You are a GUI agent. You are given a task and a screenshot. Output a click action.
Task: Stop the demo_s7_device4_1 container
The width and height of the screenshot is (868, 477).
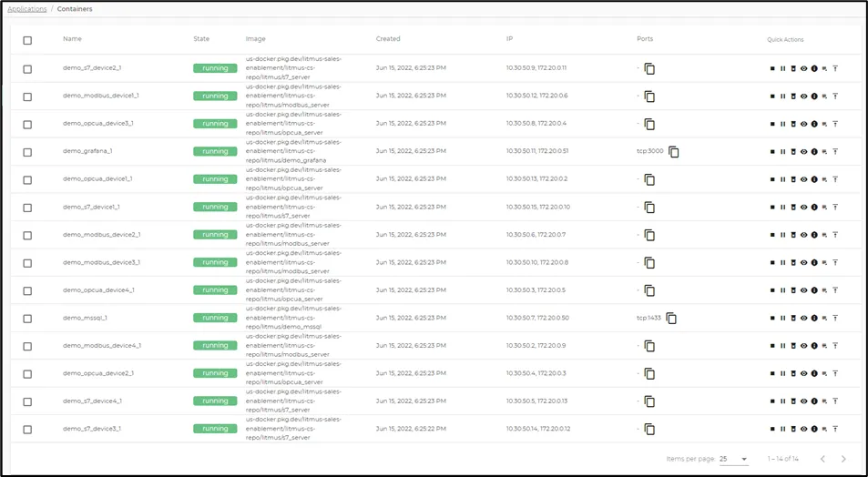[x=772, y=401]
